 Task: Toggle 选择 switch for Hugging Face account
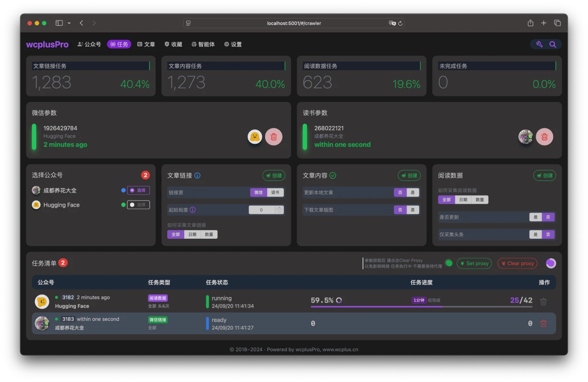(x=138, y=205)
